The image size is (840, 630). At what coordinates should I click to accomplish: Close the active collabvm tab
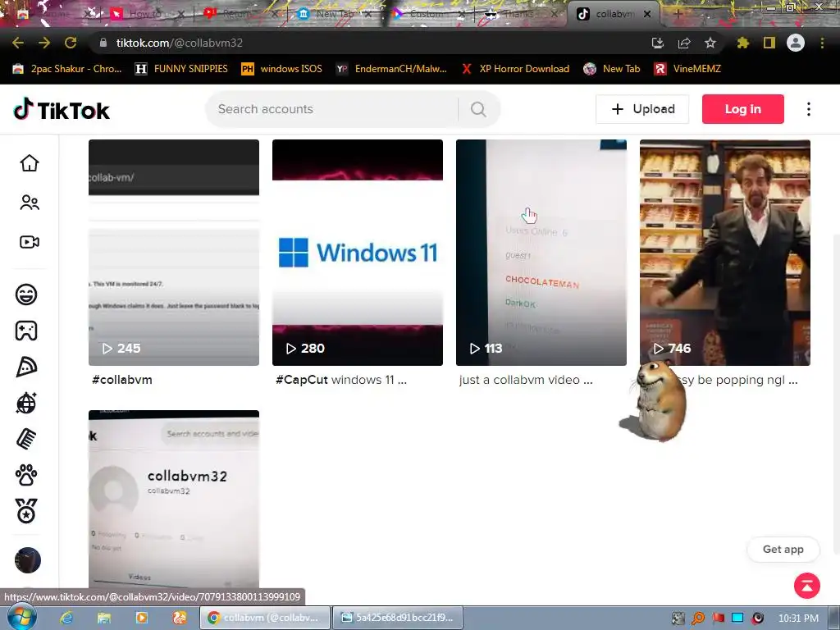pos(647,15)
